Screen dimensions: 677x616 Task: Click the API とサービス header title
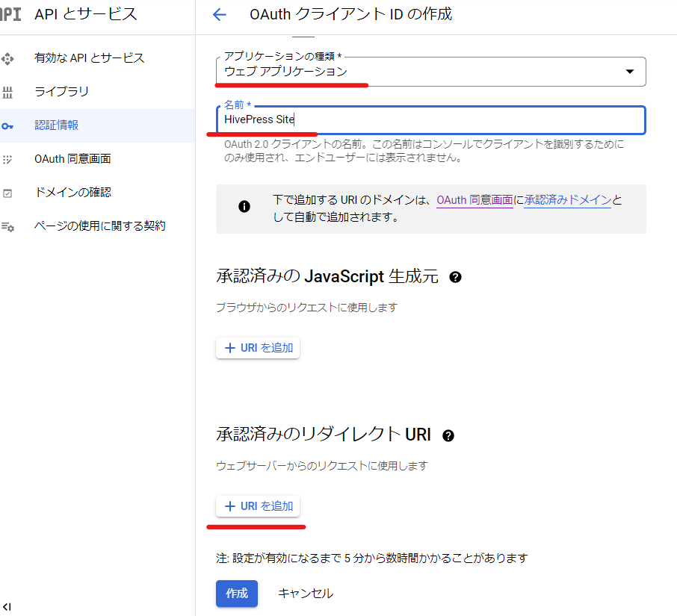[85, 14]
